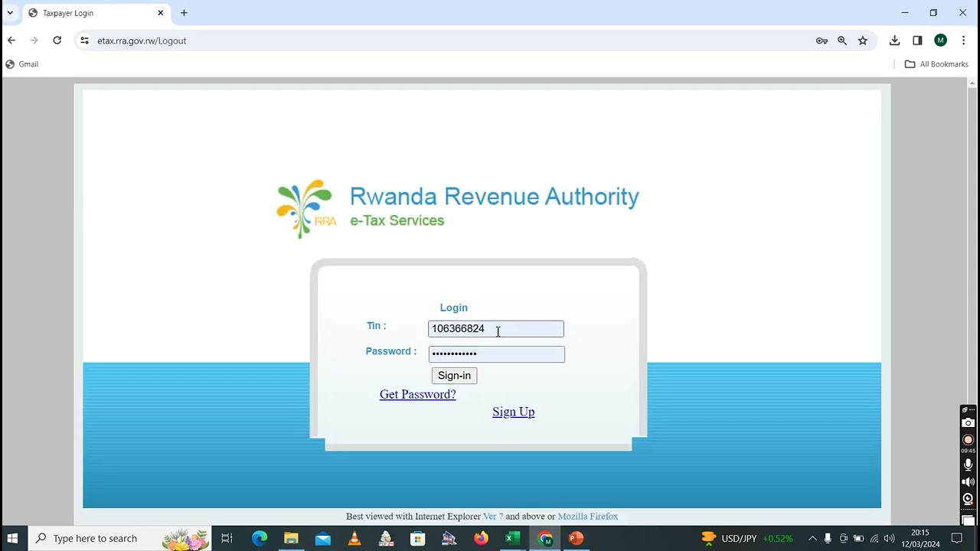Open Chrome three-dot menu

point(963,41)
